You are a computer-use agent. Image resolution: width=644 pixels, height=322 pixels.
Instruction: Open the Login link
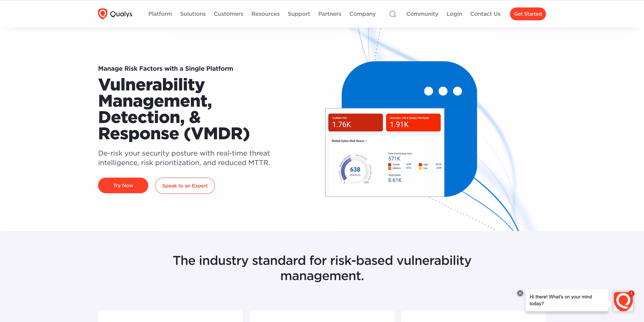(454, 14)
